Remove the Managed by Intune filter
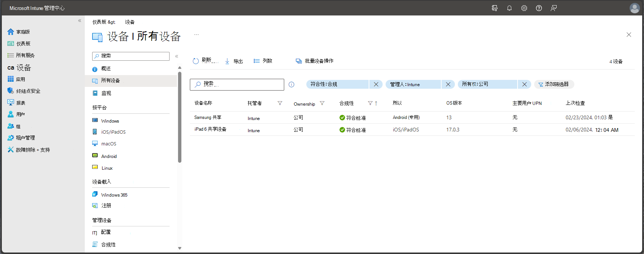Image resolution: width=644 pixels, height=254 pixels. coord(448,84)
